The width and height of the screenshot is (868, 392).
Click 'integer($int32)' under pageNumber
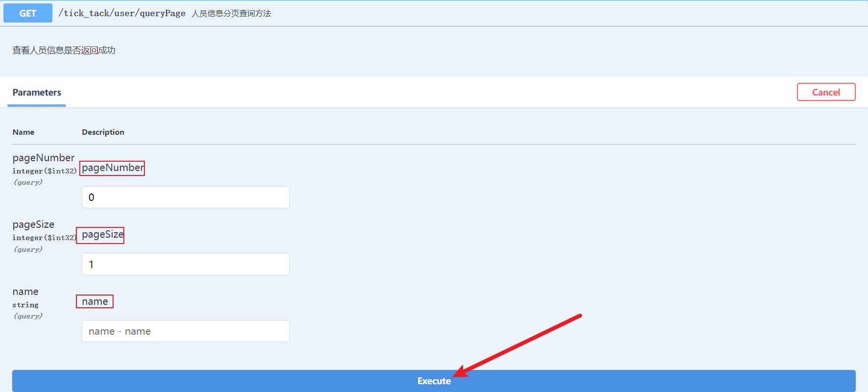45,171
